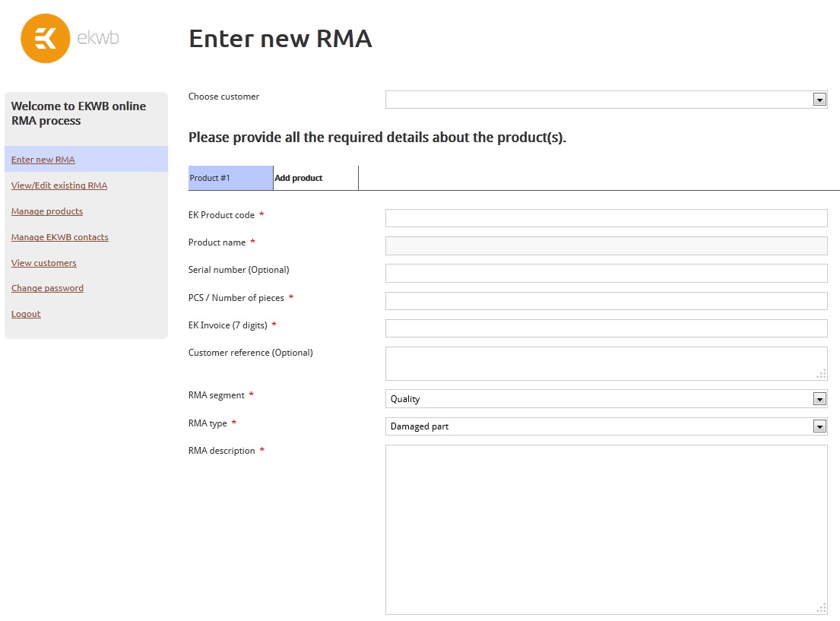Select the Product #1 tab

tap(230, 178)
